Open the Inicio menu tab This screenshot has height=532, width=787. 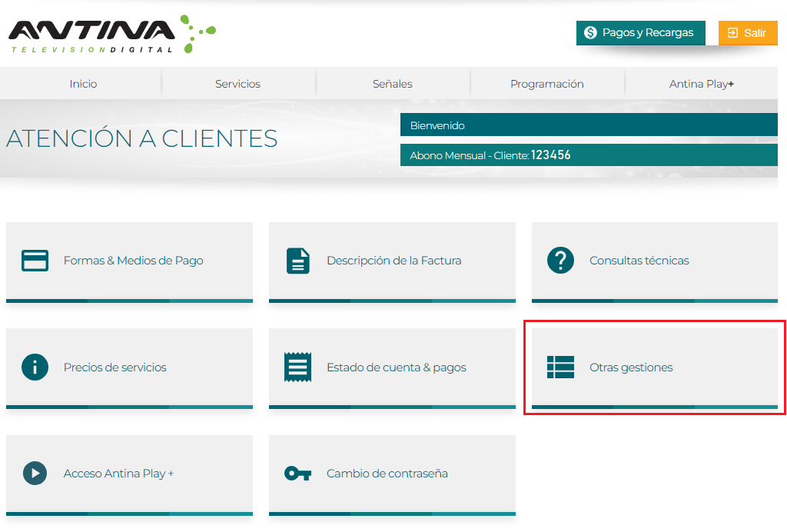pyautogui.click(x=83, y=84)
